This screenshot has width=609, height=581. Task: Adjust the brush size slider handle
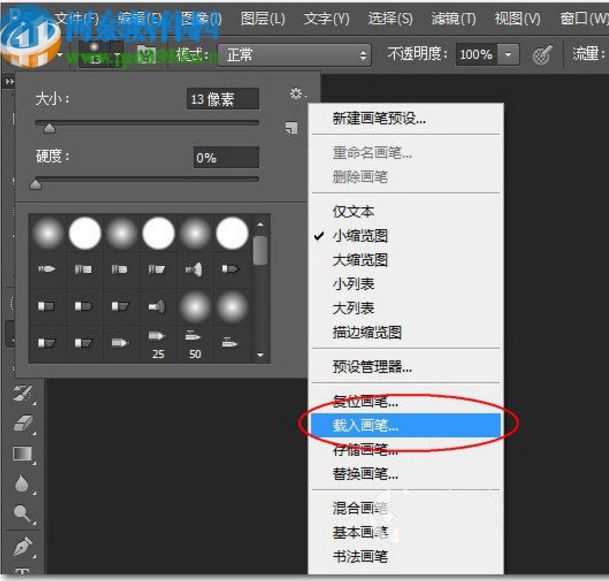coord(49,128)
